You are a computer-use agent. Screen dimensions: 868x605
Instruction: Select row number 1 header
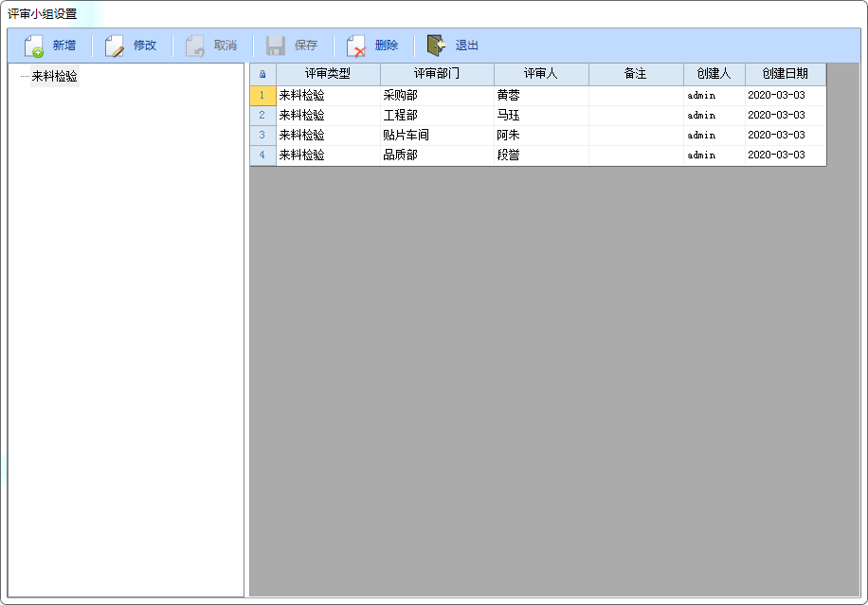(x=262, y=96)
